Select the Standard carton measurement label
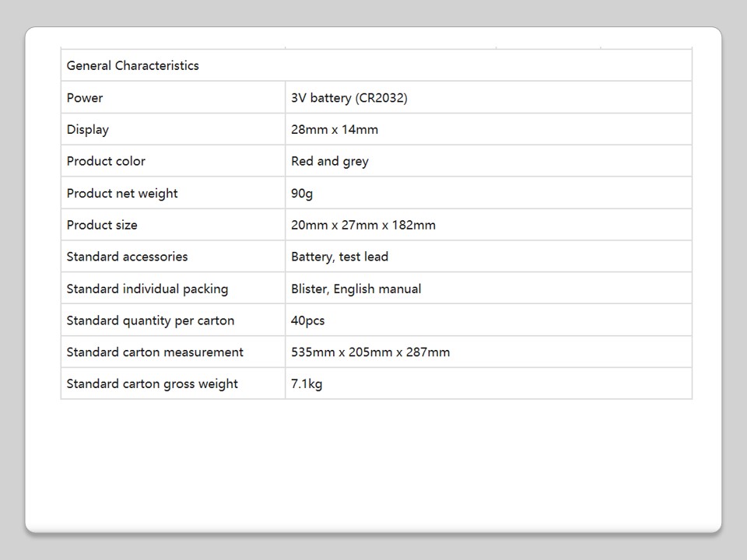The width and height of the screenshot is (747, 560). tap(155, 352)
